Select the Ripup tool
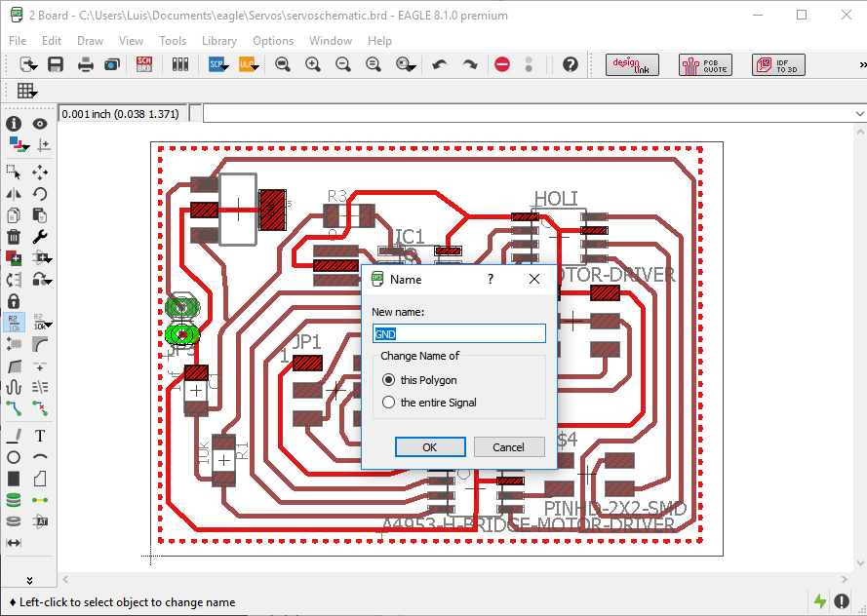This screenshot has height=616, width=867. click(x=40, y=408)
